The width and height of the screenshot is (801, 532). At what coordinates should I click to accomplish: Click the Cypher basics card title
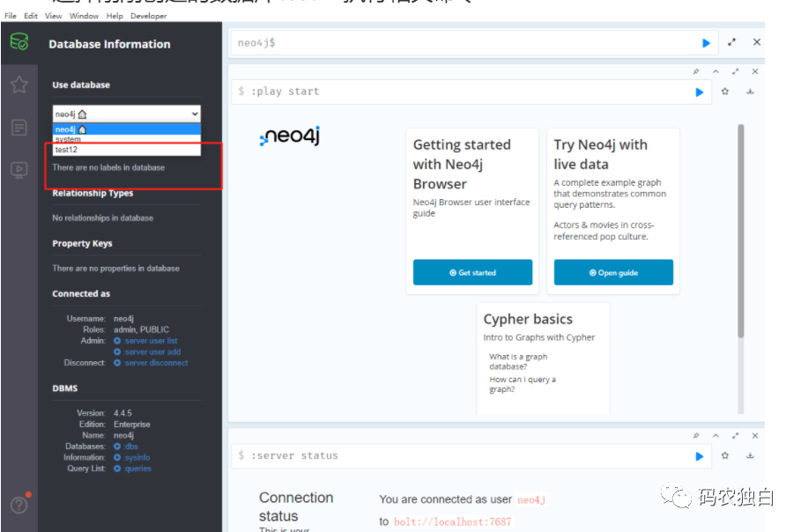[528, 319]
